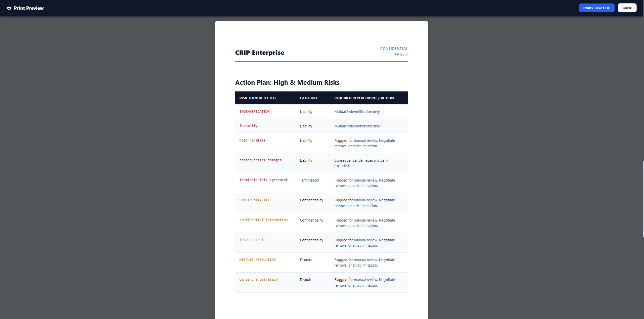
Task: Select the terminate this agreement entry
Action: coord(263,180)
